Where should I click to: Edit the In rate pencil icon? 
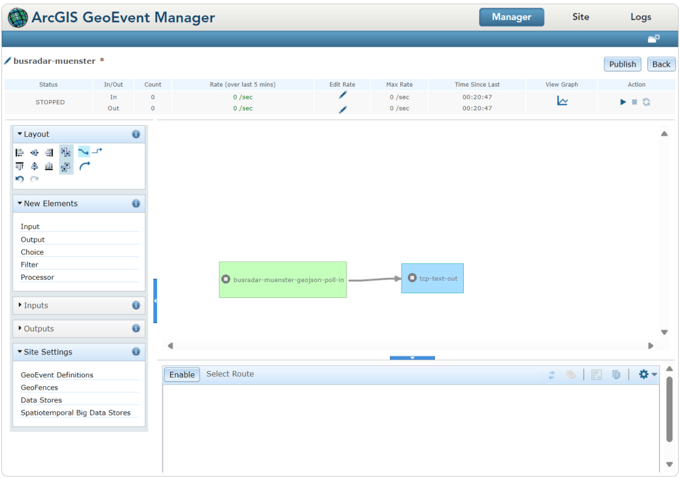[343, 95]
